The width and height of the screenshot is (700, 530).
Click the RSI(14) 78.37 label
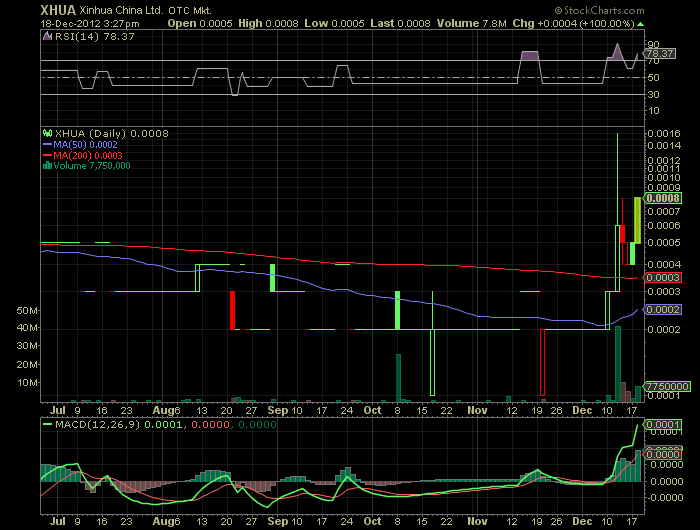coord(95,37)
